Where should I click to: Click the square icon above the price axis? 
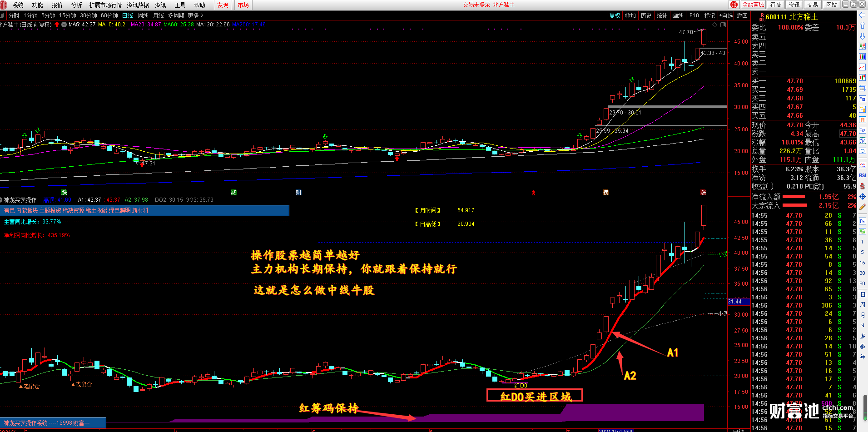click(723, 25)
